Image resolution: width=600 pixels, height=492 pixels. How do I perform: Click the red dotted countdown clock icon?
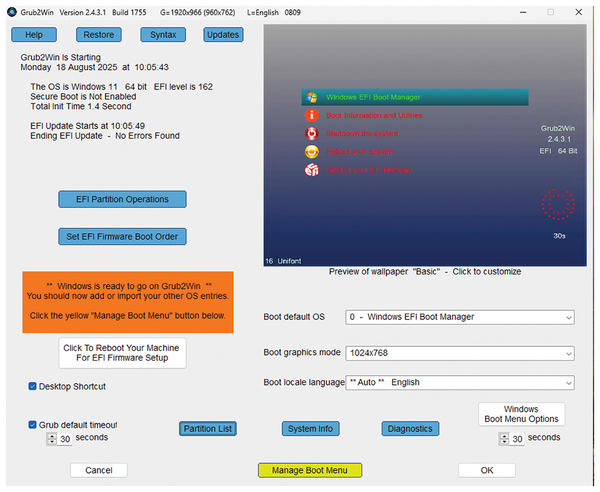click(557, 204)
